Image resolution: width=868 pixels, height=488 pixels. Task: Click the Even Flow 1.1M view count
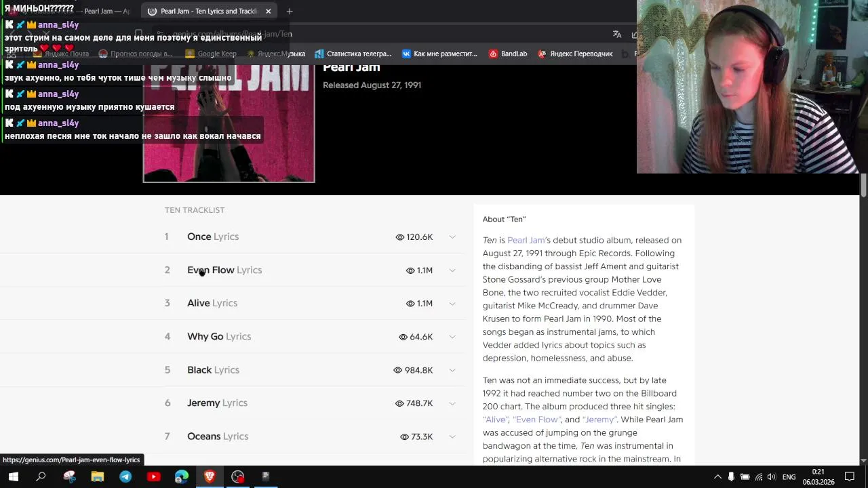tap(419, 270)
